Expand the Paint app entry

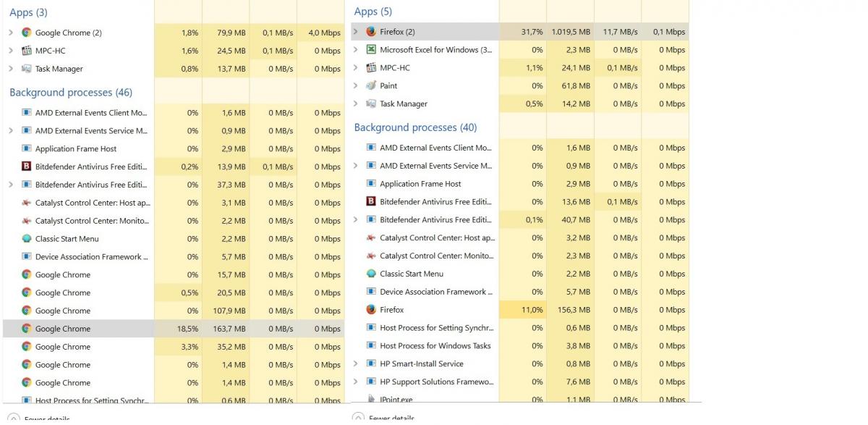[355, 85]
